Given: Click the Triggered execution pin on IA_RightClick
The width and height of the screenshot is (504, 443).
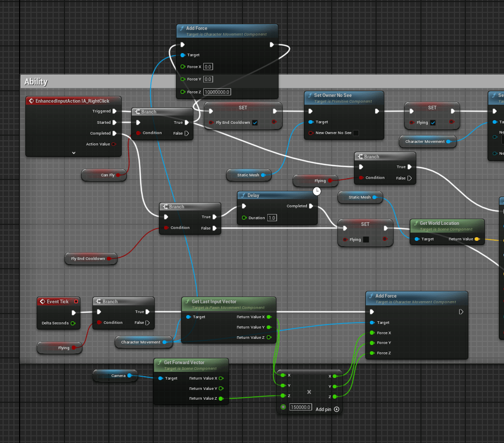Looking at the screenshot, I should [x=114, y=111].
